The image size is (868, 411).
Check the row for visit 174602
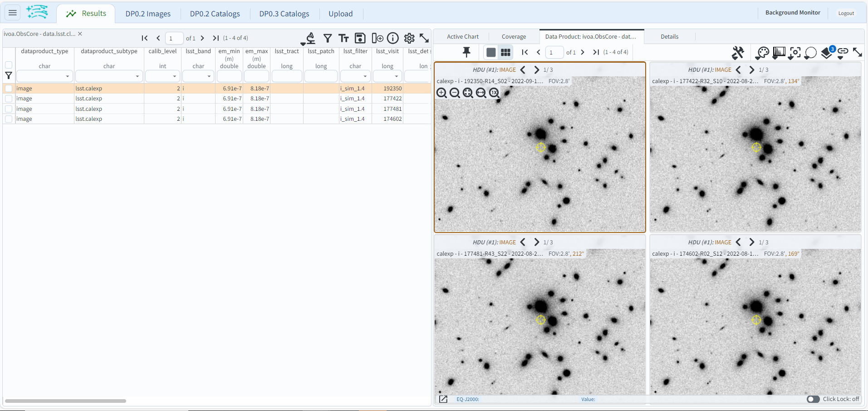pos(9,119)
